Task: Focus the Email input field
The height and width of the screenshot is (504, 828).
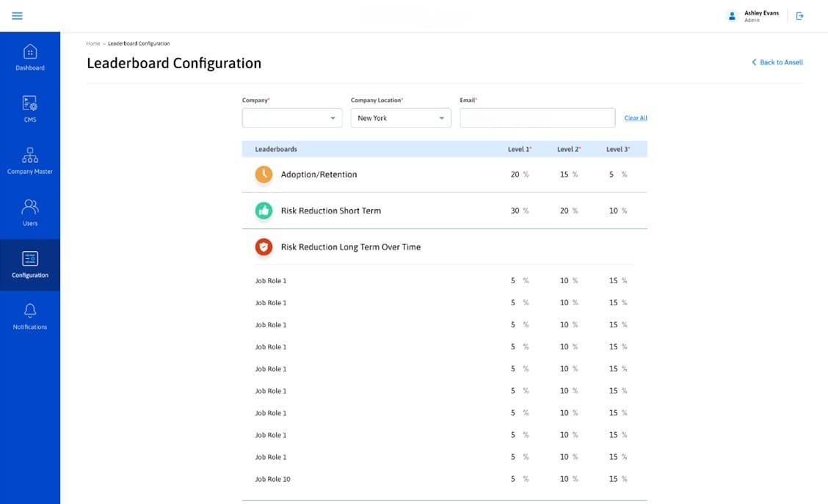Action: click(537, 118)
